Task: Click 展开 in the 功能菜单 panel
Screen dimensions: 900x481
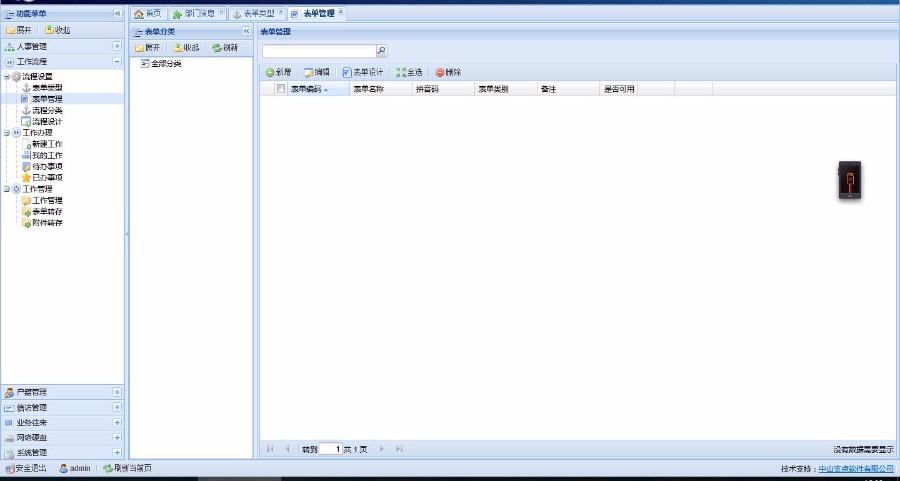Action: [x=19, y=30]
